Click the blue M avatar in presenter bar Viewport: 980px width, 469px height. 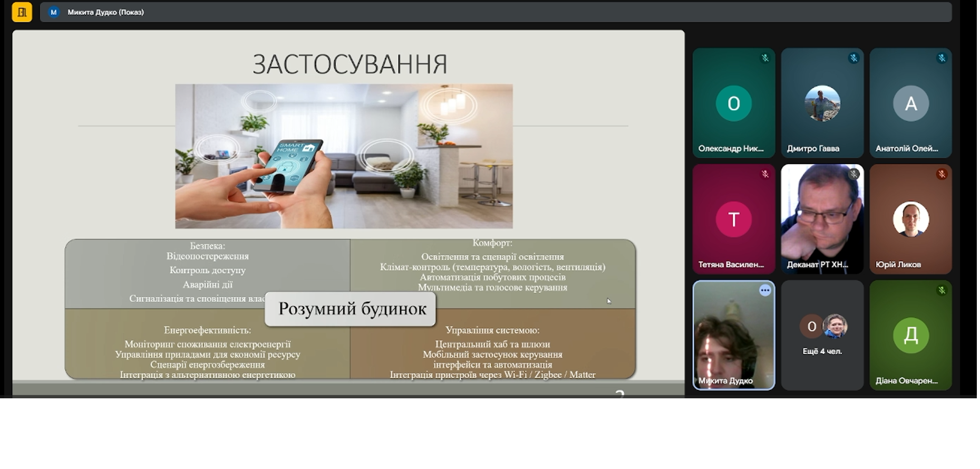point(53,12)
